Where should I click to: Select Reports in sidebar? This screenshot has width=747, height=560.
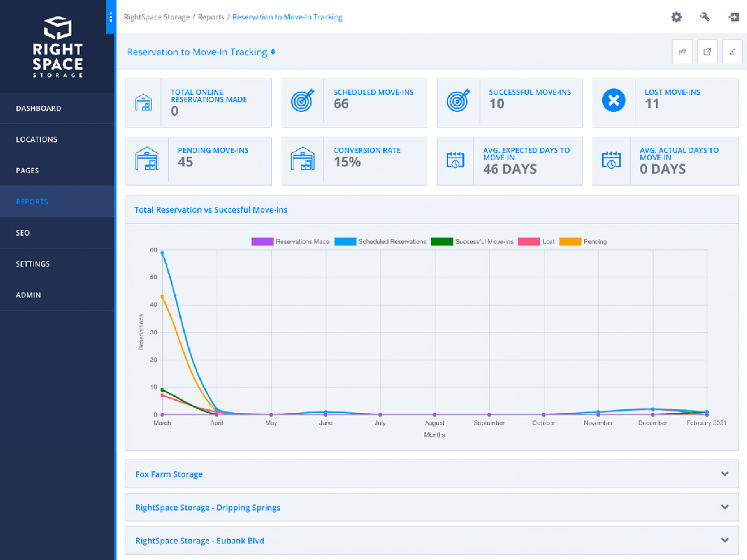(x=58, y=202)
